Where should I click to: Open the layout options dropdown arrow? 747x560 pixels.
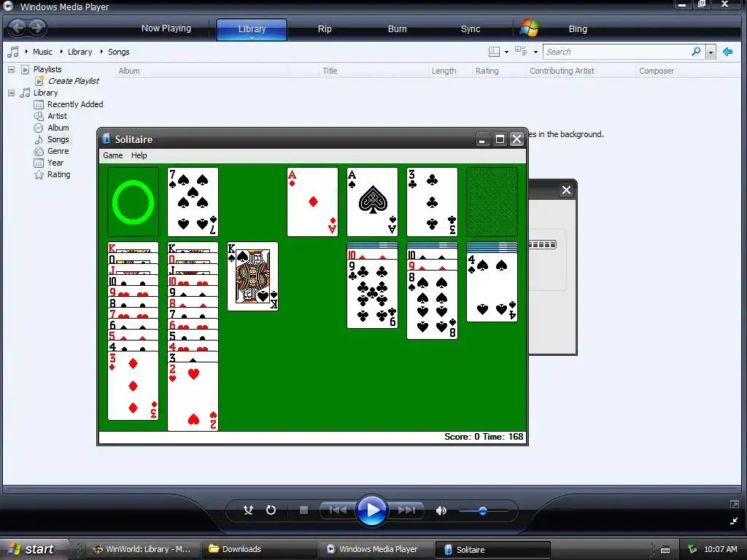[x=506, y=52]
